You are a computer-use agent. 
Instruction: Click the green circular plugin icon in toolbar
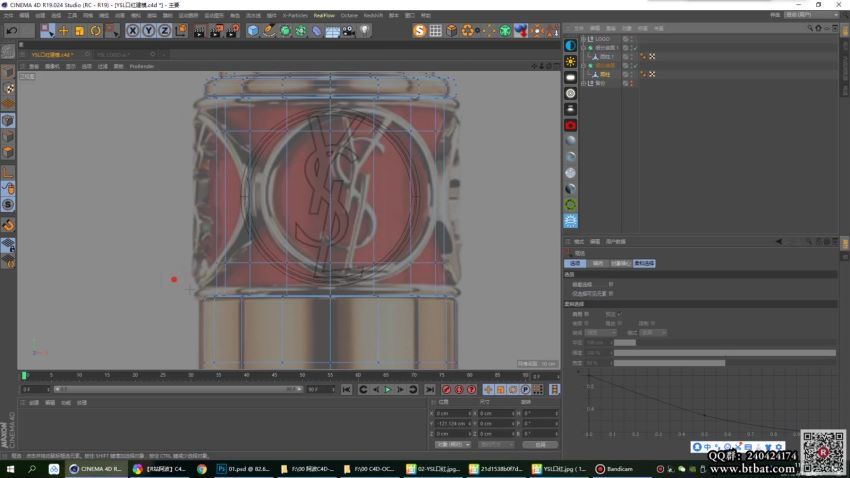pyautogui.click(x=505, y=31)
